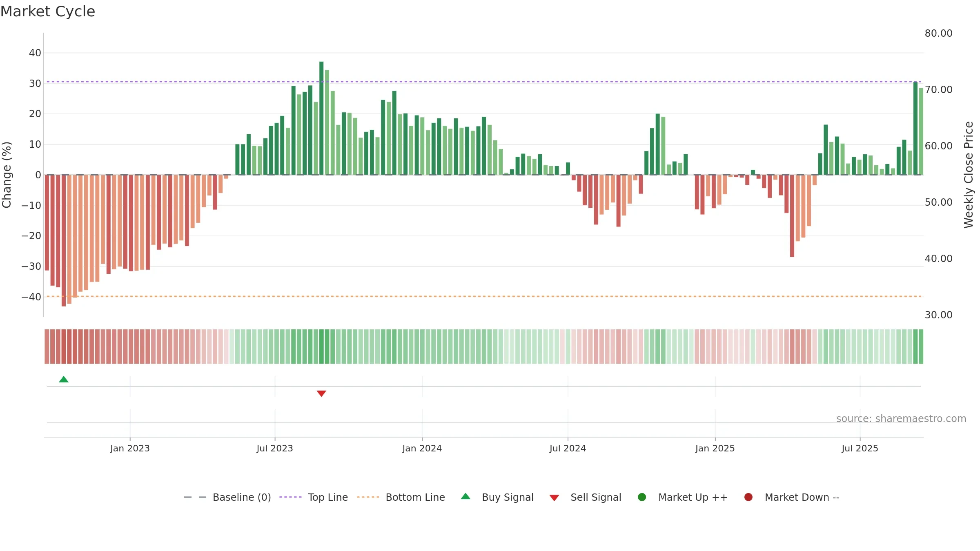Toggle the Baseline (0) legend entry

tap(227, 497)
